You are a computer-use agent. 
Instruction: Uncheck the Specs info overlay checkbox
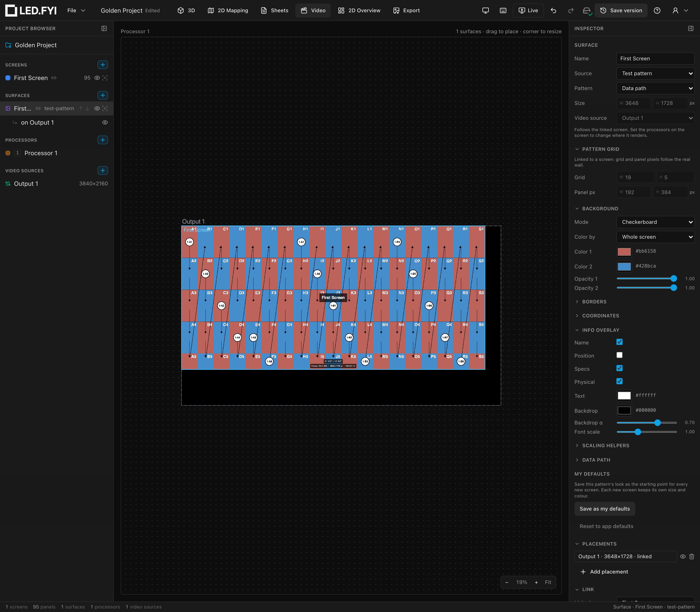click(x=619, y=368)
